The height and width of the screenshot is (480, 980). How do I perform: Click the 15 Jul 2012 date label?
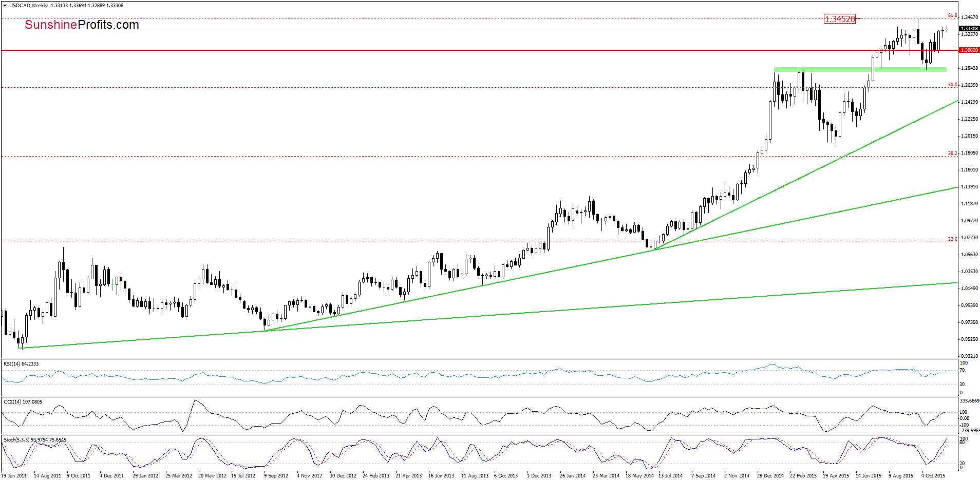(x=243, y=476)
